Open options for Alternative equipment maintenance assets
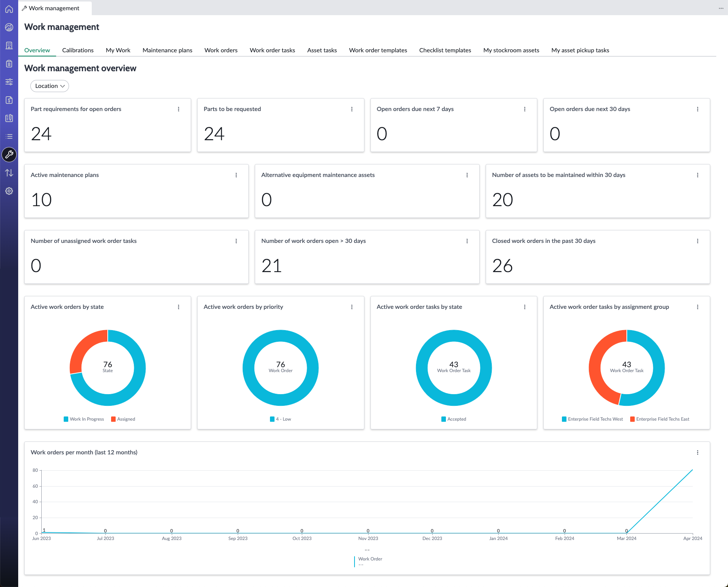The width and height of the screenshot is (728, 587). tap(467, 175)
